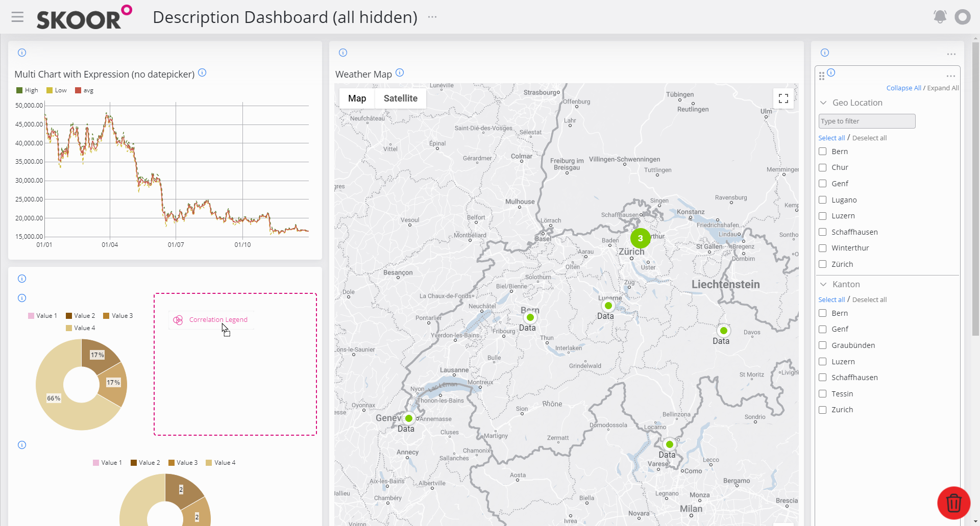The image size is (980, 526).
Task: Toggle Low series in chart legend
Action: [x=57, y=90]
